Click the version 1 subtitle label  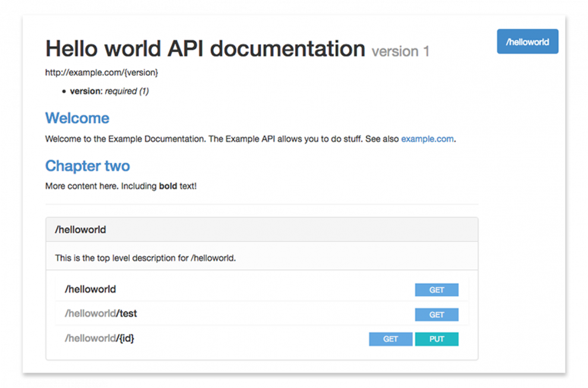tap(400, 51)
